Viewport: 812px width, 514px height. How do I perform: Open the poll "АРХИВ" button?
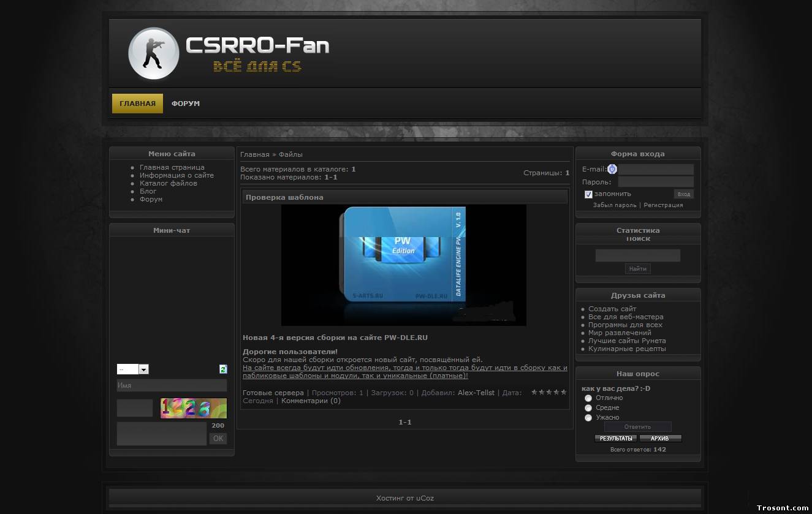point(660,439)
